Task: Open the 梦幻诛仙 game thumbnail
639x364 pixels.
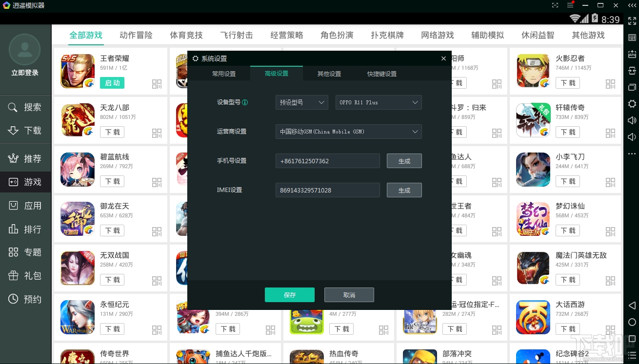Action: [533, 219]
